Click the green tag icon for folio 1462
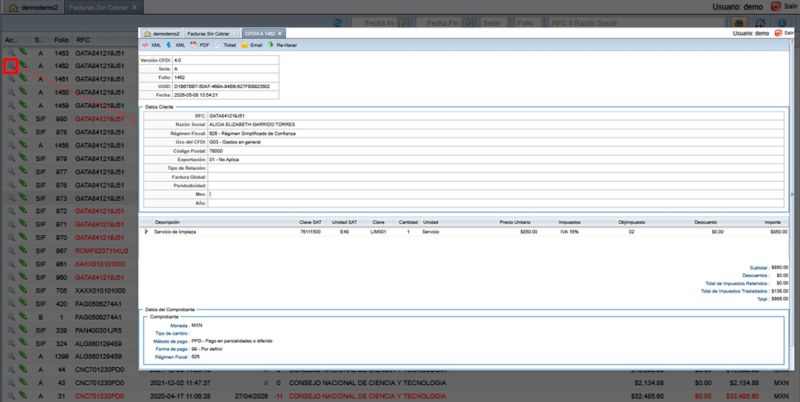Viewport: 800px width, 402px height. (23, 66)
